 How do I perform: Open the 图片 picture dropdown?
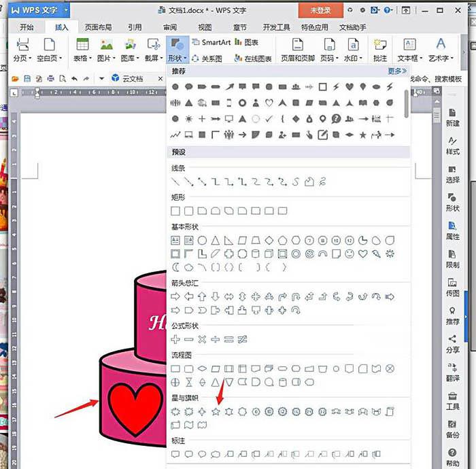pyautogui.click(x=106, y=50)
